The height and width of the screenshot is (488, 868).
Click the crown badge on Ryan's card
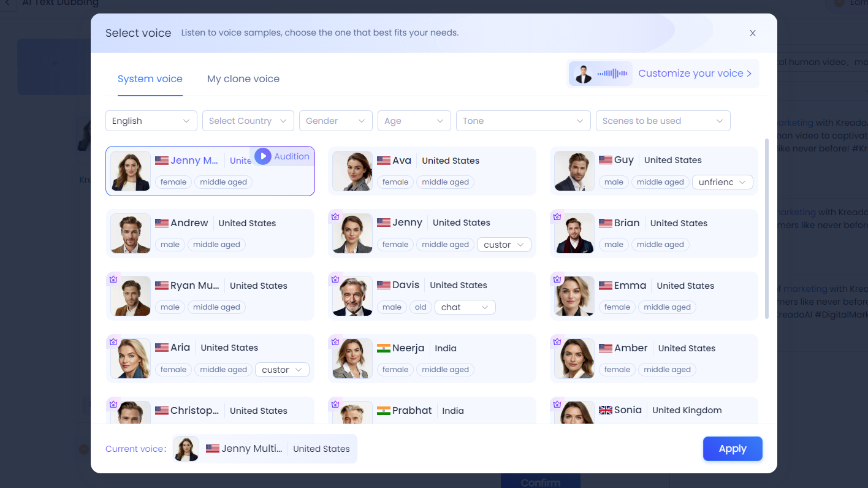(x=113, y=280)
